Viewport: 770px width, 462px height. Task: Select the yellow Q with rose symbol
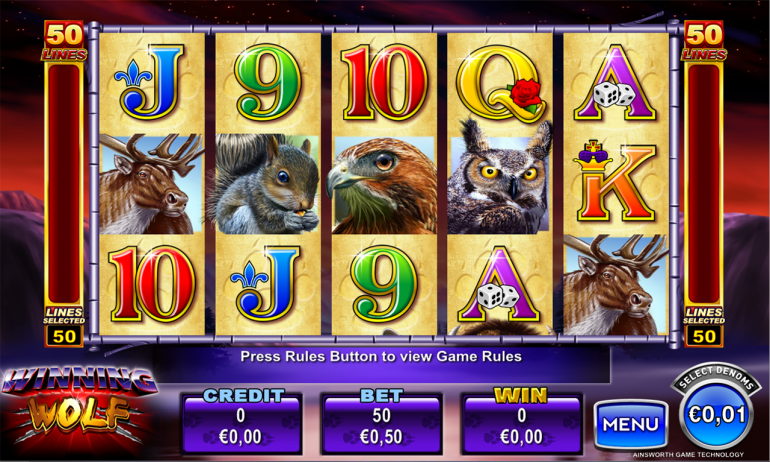point(500,83)
